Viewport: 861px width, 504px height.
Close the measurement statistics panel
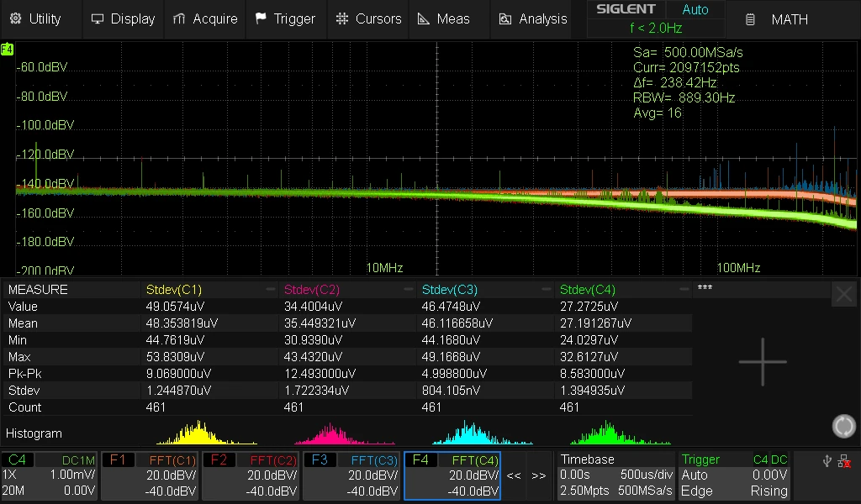pos(844,295)
